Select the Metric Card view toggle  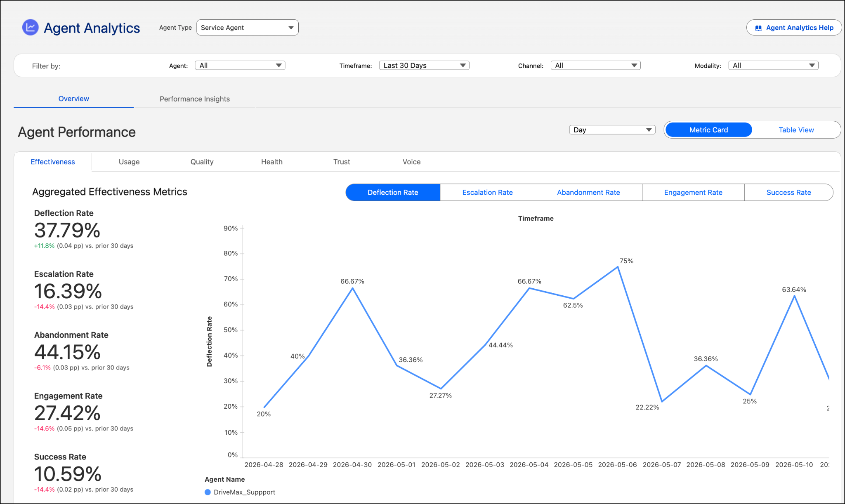708,130
